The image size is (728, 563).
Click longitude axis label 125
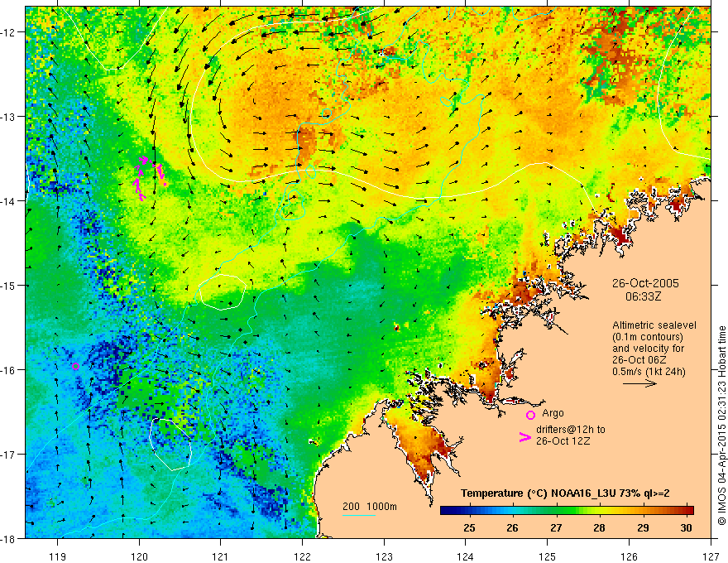pyautogui.click(x=548, y=556)
